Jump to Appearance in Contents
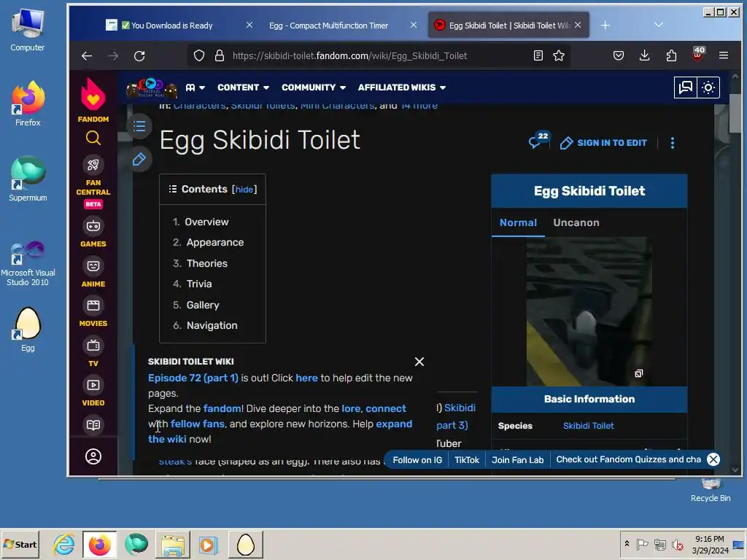Screen dimensions: 747x560 pos(215,242)
